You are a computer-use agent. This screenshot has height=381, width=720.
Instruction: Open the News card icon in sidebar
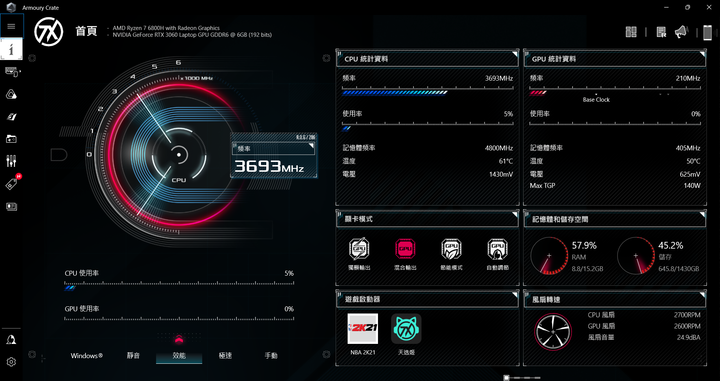coord(11,207)
